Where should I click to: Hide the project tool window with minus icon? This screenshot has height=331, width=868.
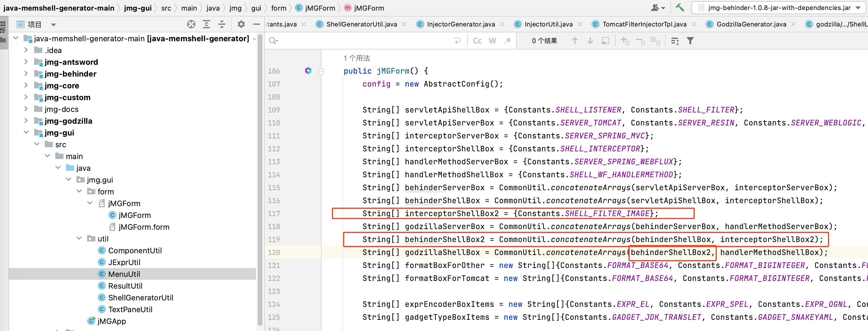pos(256,24)
